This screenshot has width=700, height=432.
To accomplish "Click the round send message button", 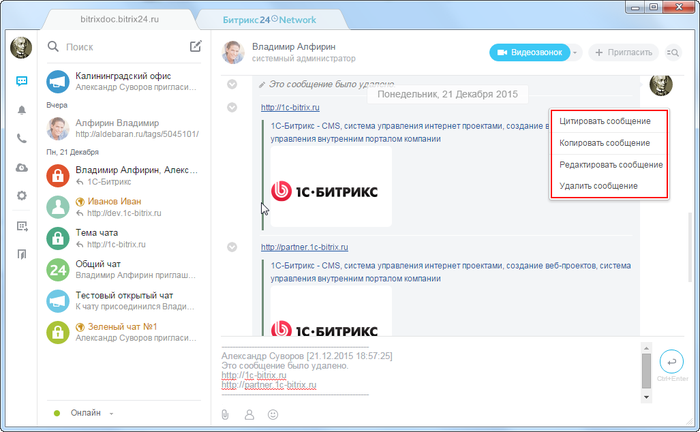I will tap(671, 362).
